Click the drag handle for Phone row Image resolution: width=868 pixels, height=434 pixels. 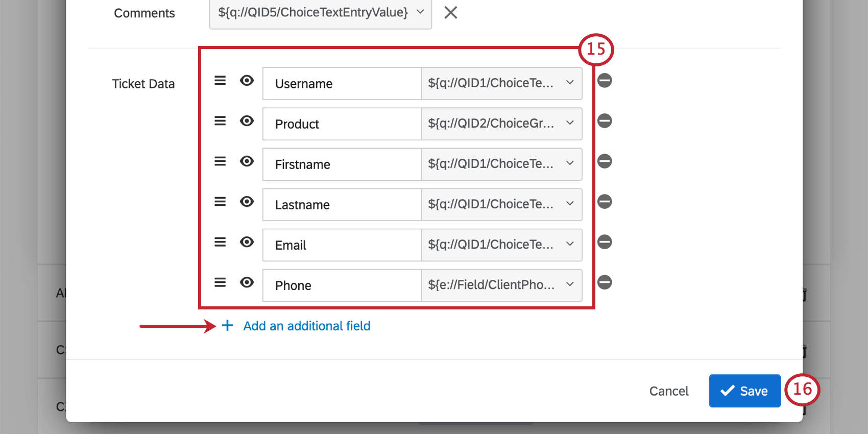(x=220, y=282)
